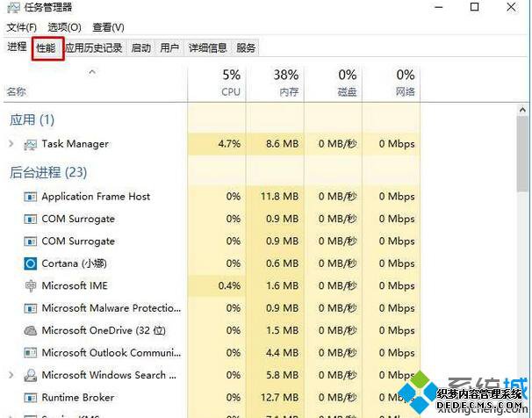Switch to the 性能 tab
Viewport: 532px width, 418px height.
47,47
